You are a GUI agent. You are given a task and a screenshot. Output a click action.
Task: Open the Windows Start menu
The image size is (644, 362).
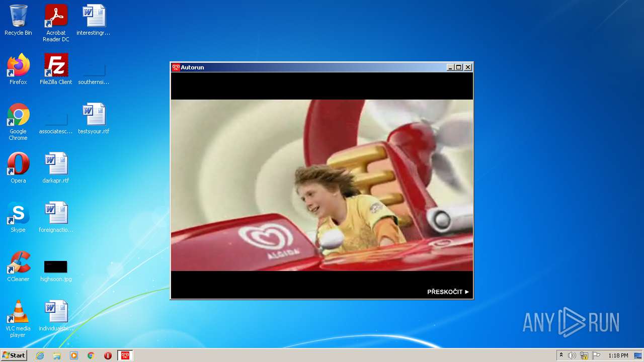click(14, 355)
